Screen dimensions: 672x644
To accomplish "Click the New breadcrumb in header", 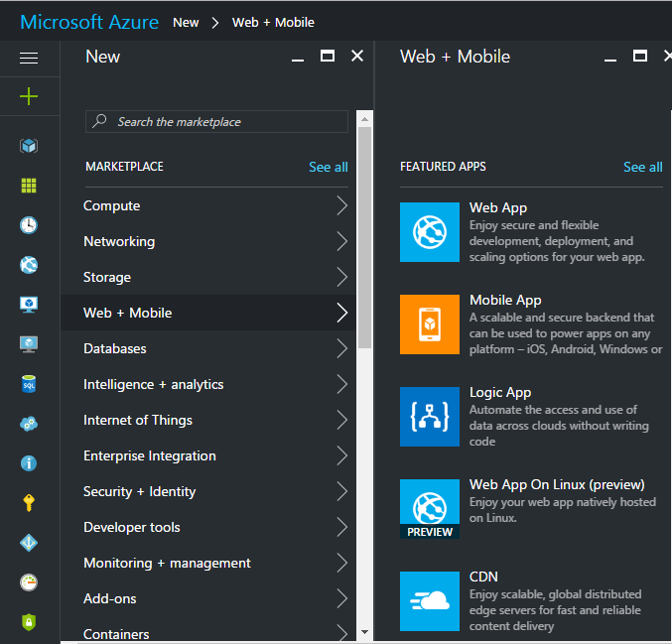I will pos(186,22).
